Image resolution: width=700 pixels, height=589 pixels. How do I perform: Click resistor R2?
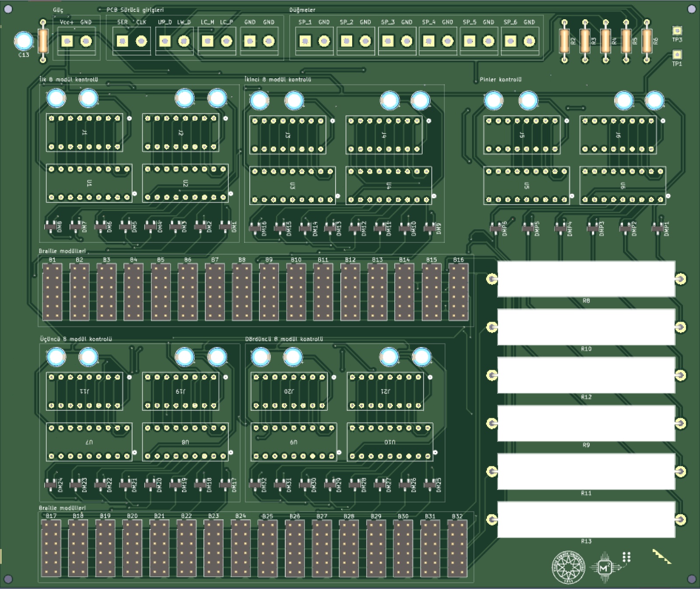pos(564,41)
